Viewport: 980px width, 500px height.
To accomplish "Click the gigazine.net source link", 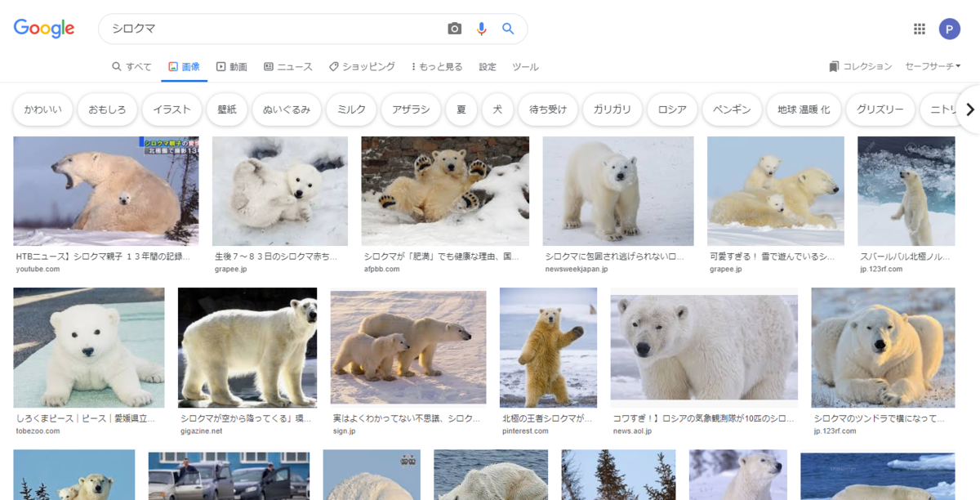I will click(x=201, y=431).
